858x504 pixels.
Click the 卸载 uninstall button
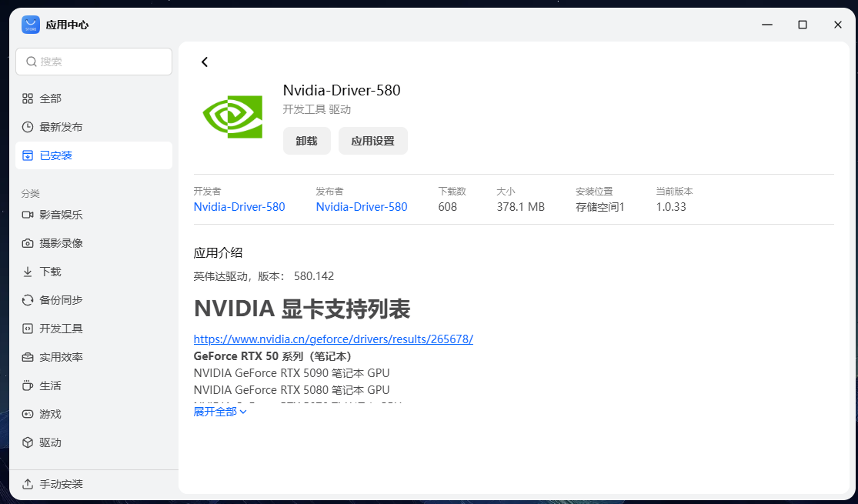coord(306,141)
